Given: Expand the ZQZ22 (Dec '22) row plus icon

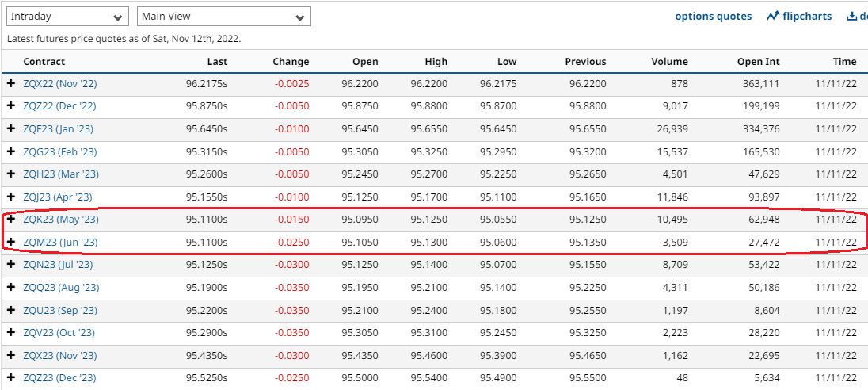Looking at the screenshot, I should pyautogui.click(x=11, y=106).
